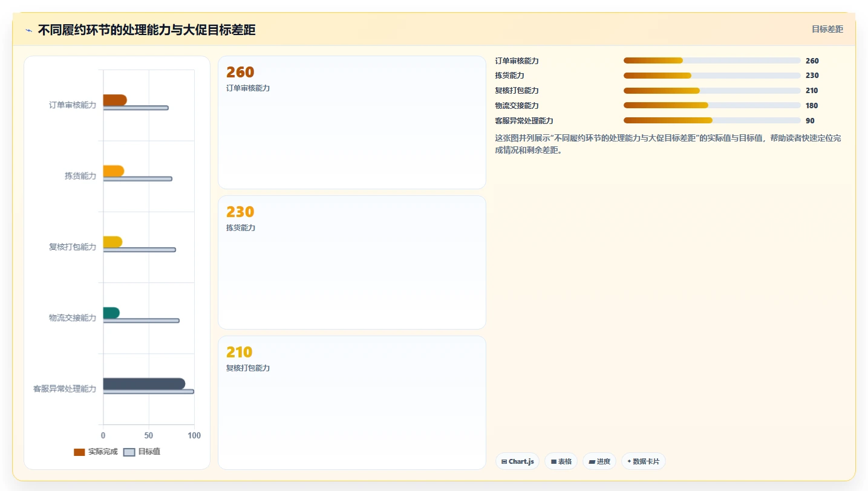Screen dimensions: 868x491
Task: Click the 物流交接能力 progress bar valued 180
Action: (712, 105)
